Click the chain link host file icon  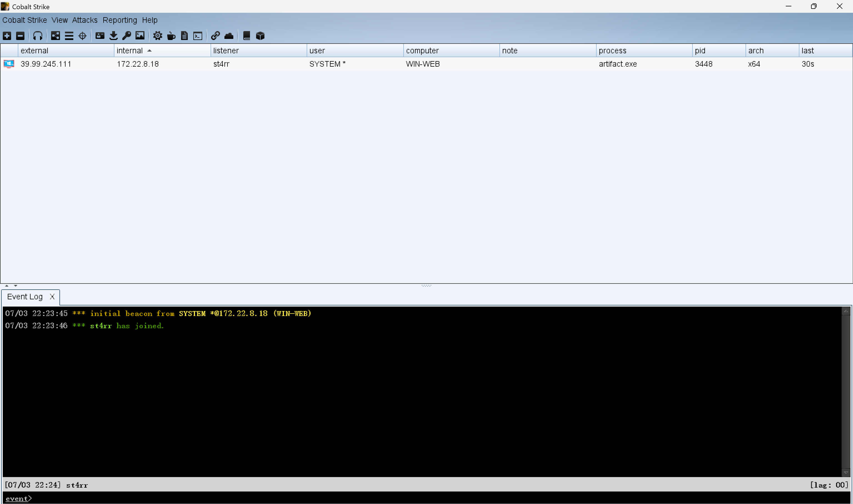215,36
